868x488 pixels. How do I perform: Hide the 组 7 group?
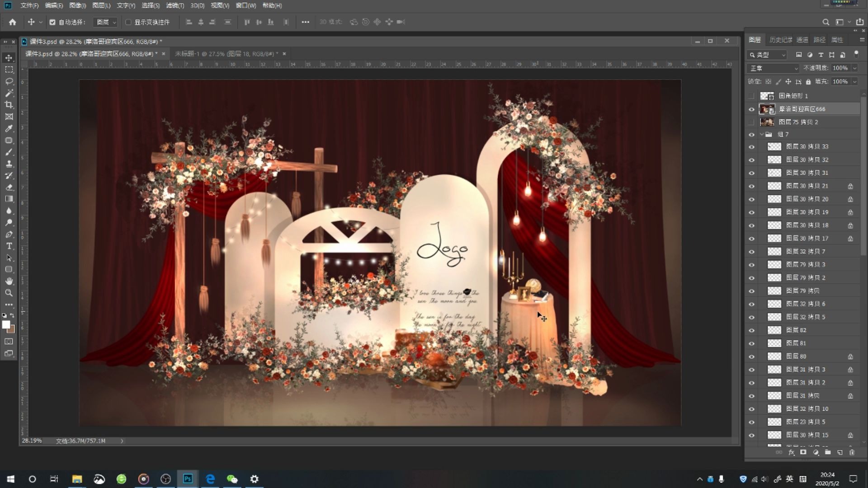coord(751,134)
